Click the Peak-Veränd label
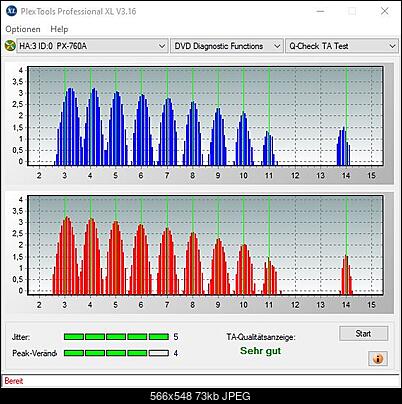The width and height of the screenshot is (402, 404). 34,353
